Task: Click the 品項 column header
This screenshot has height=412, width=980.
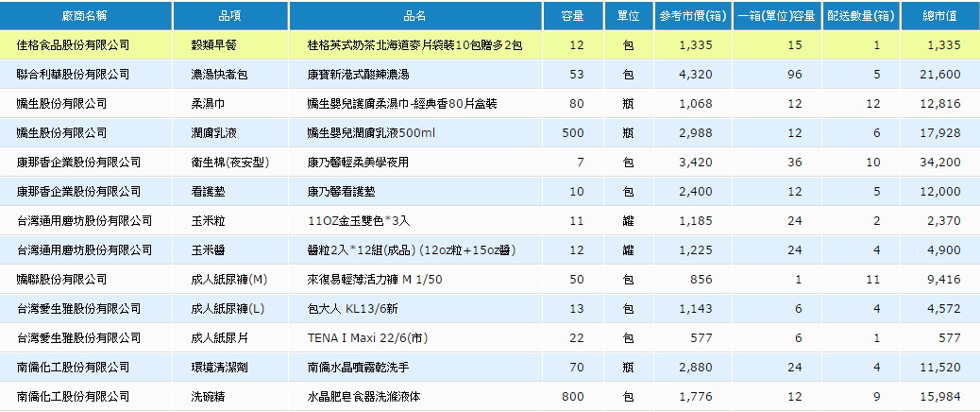Action: tap(230, 16)
